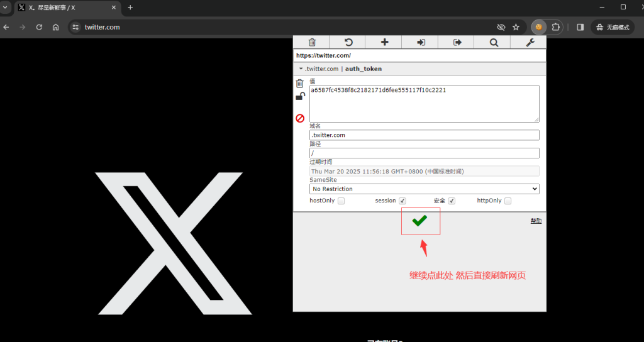
Task: Click the padlock protect cookie icon
Action: pyautogui.click(x=300, y=96)
